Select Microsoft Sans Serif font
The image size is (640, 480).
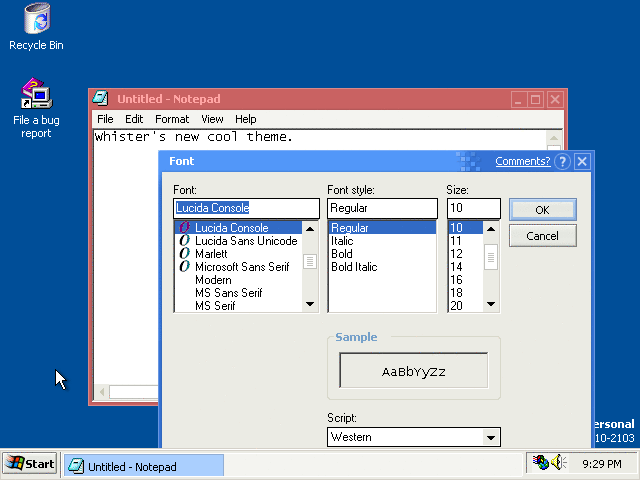click(238, 267)
